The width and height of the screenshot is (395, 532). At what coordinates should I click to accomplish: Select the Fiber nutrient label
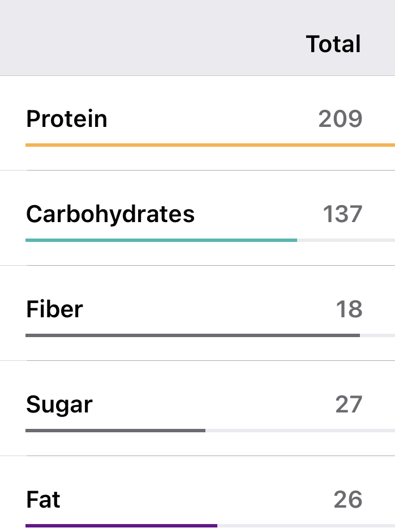(54, 309)
